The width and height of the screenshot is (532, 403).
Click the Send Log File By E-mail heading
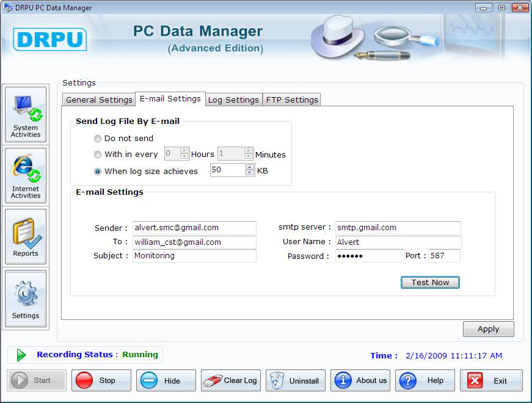pos(128,121)
